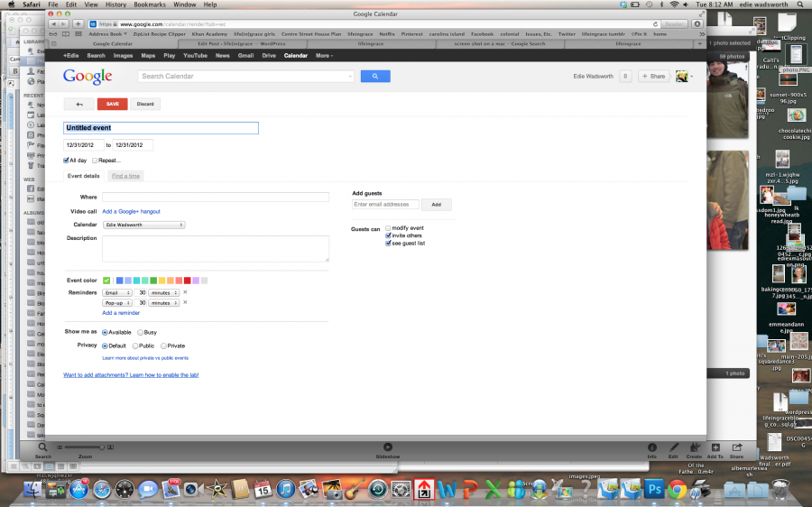Choose the red event color swatch
This screenshot has height=507, width=812.
point(188,281)
